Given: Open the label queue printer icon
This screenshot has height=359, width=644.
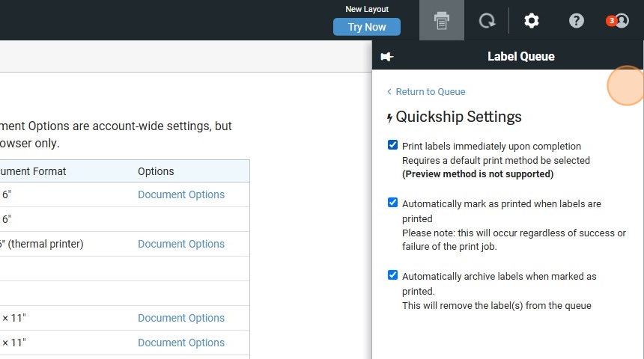Looking at the screenshot, I should 442,21.
